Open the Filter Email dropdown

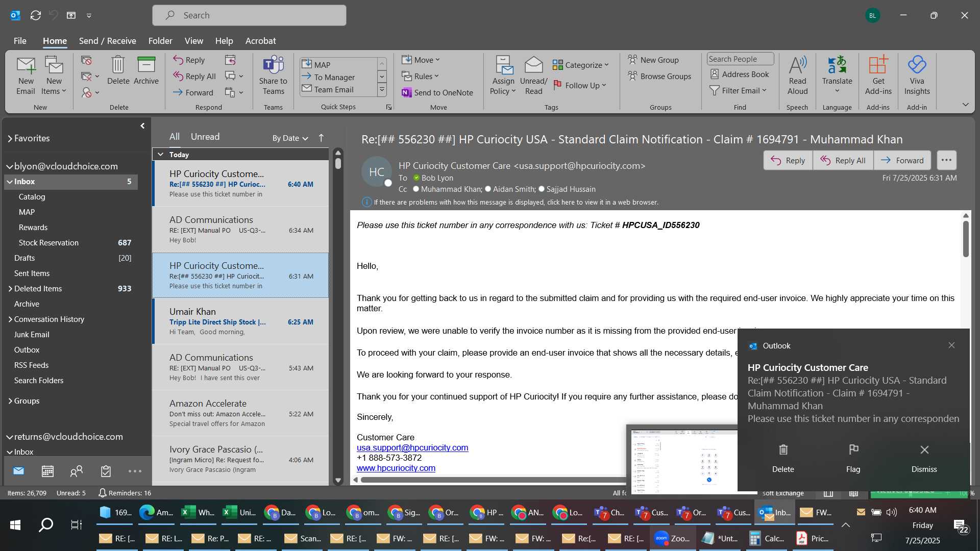coord(738,90)
